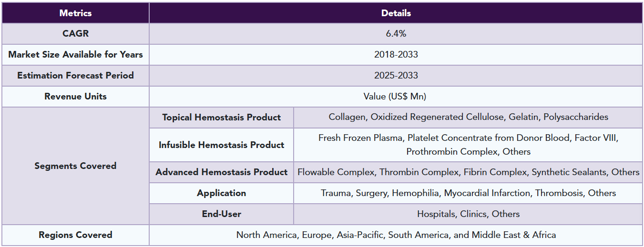The height and width of the screenshot is (247, 644).
Task: Click the Metrics column header
Action: click(75, 13)
